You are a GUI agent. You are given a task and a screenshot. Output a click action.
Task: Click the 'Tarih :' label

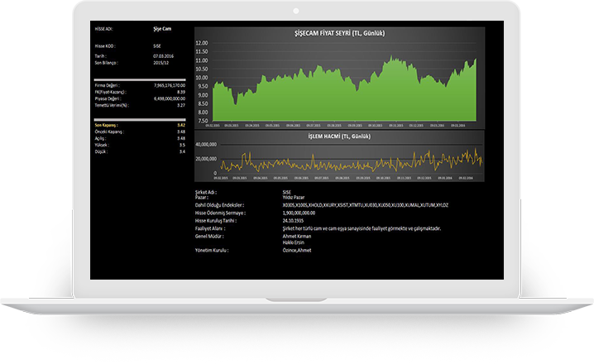click(x=100, y=56)
